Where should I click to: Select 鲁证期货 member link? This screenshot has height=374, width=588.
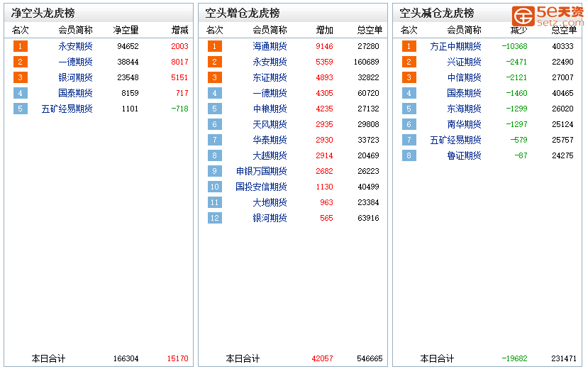click(x=465, y=155)
